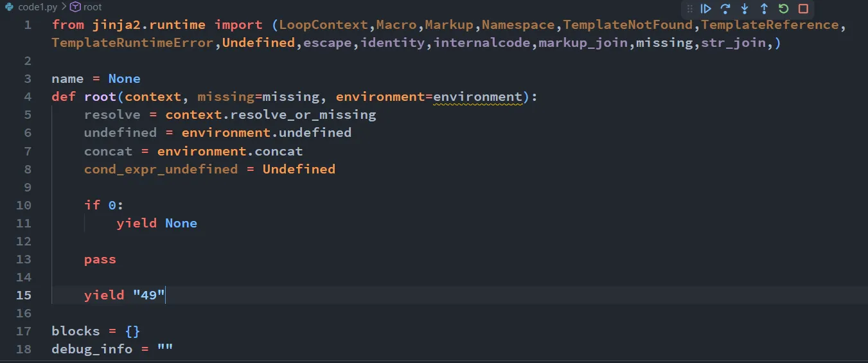Click the cond_expr_undefined variable
Image resolution: width=868 pixels, height=363 pixels.
161,169
